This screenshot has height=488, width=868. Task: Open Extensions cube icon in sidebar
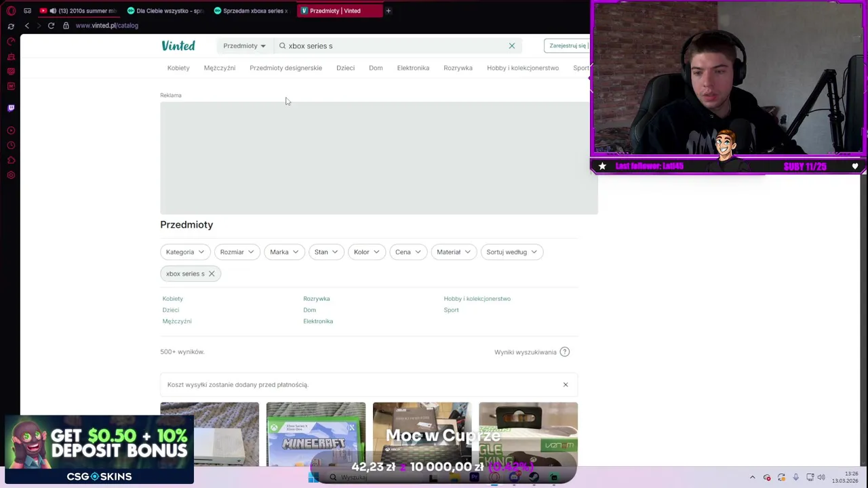(11, 161)
